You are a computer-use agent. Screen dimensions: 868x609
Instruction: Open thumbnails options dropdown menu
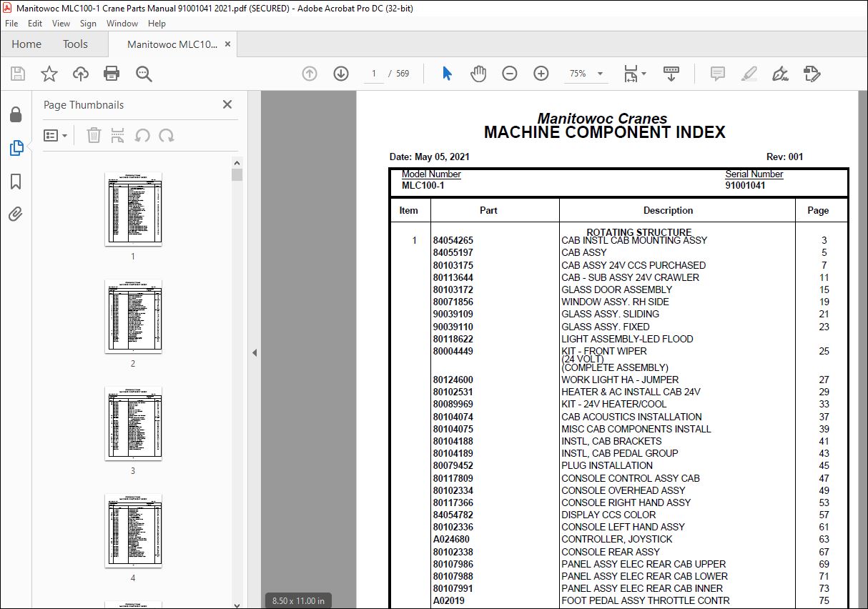click(55, 135)
